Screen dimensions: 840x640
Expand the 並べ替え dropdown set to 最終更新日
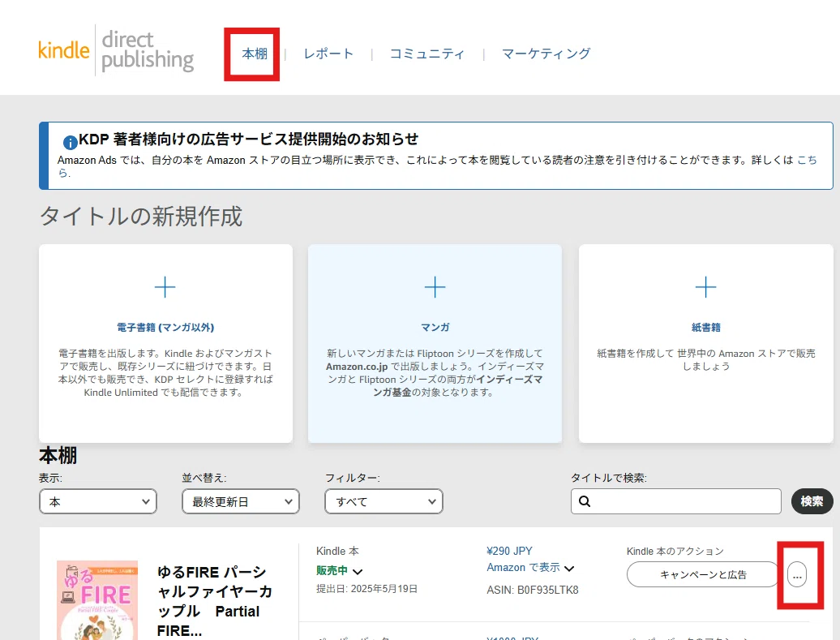coord(241,502)
